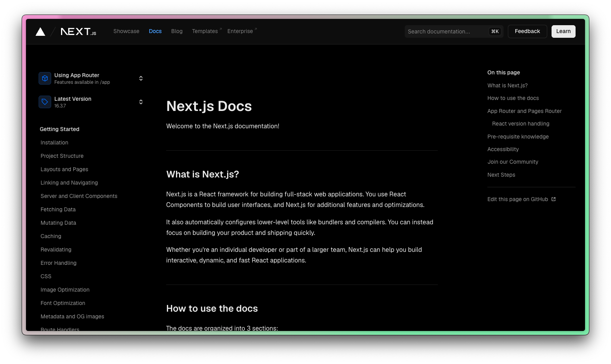Jump to How to use the docs
Screen dimensions: 611x364
513,98
